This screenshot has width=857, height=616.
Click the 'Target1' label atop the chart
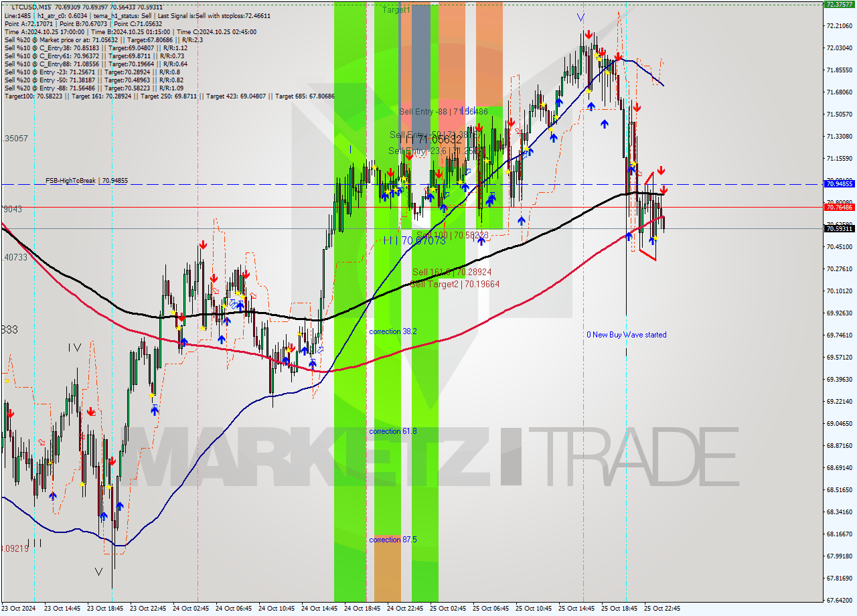(396, 10)
